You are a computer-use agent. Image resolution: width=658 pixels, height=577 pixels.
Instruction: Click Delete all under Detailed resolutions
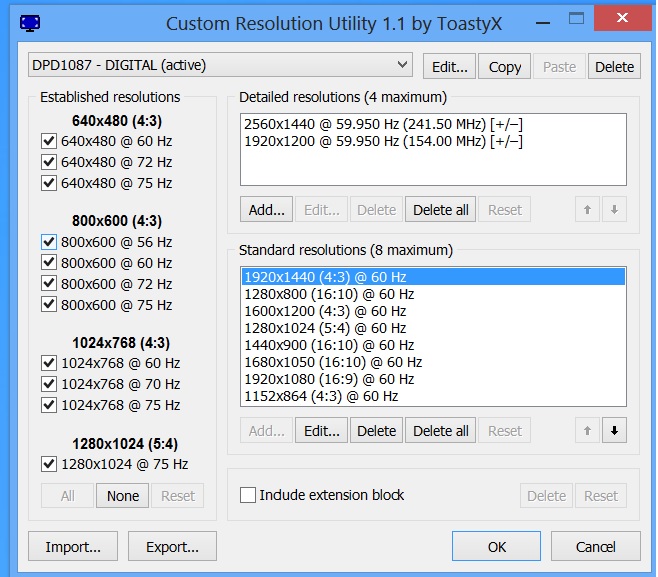440,210
